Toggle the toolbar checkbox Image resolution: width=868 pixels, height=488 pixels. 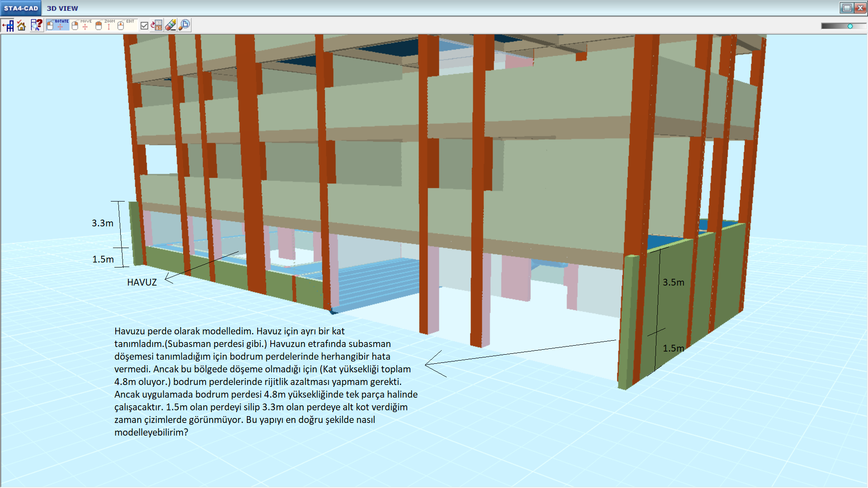144,26
